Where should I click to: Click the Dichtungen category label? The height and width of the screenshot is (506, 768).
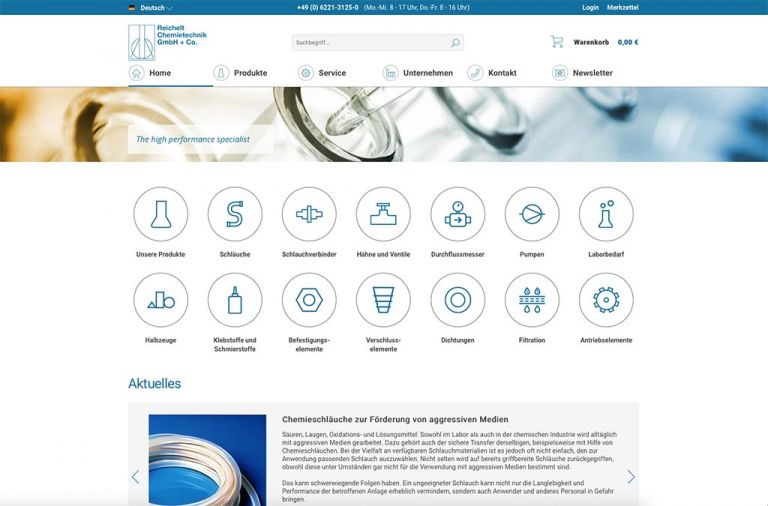point(457,340)
